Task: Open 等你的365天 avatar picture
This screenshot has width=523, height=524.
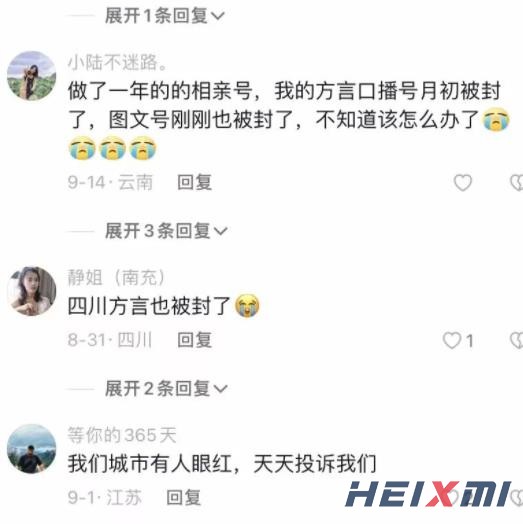Action: click(x=32, y=449)
